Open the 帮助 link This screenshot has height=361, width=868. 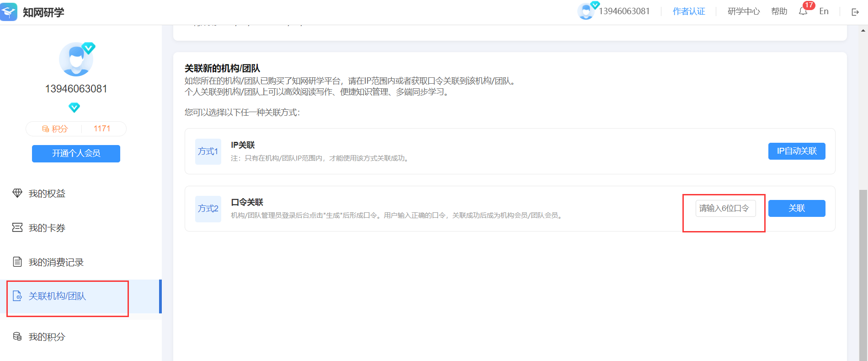(779, 11)
